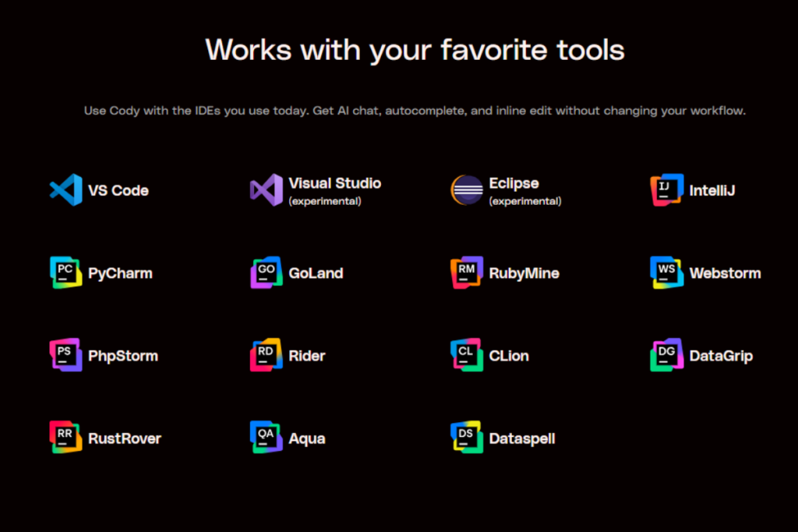Image resolution: width=798 pixels, height=532 pixels.
Task: Click "(experimental)" under Visual Studio
Action: tap(325, 202)
